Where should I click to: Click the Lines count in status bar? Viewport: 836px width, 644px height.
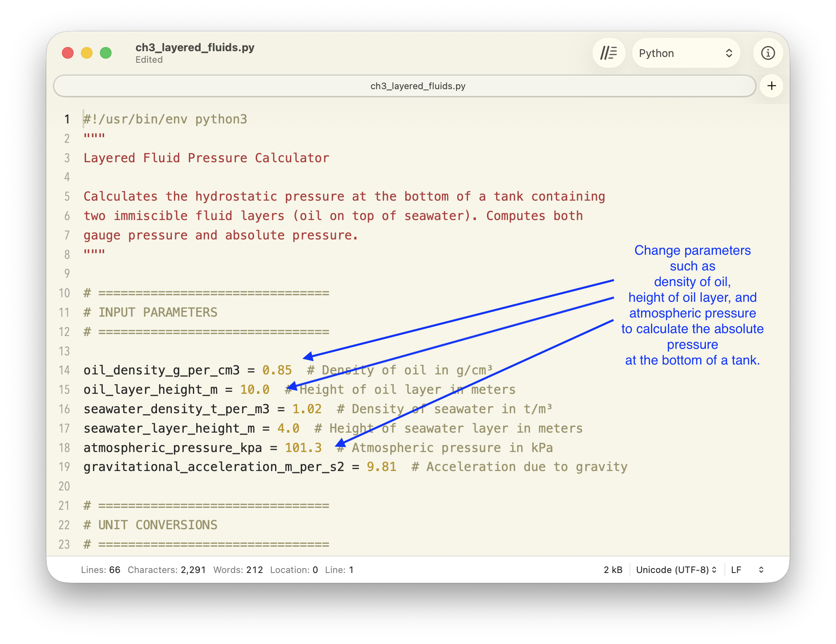100,570
